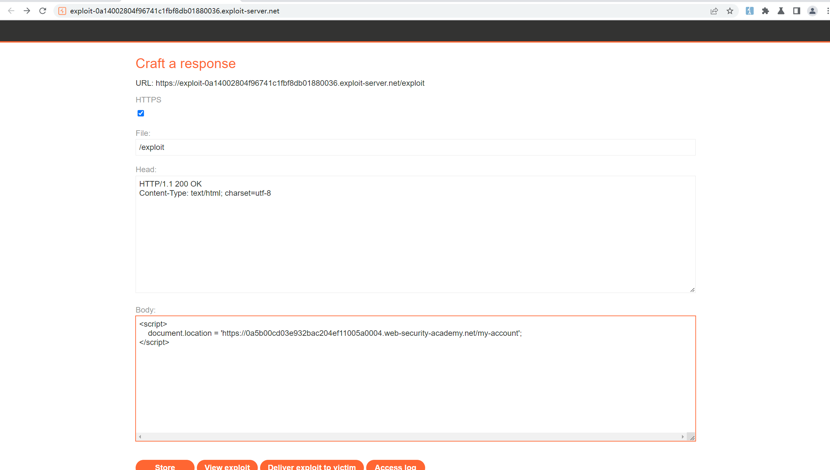Viewport: 830px width, 470px height.
Task: Grab the Body textarea resize handle
Action: coord(691,437)
